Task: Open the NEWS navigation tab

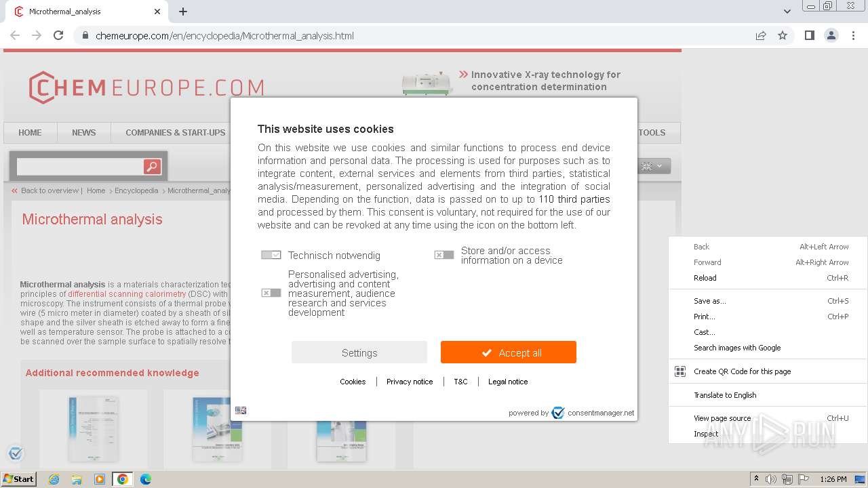Action: click(x=84, y=133)
